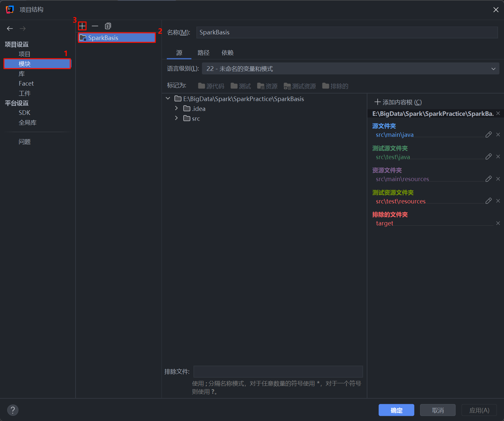Remove src\main\resources with its X icon
Screen dimensions: 504x421
(498, 179)
